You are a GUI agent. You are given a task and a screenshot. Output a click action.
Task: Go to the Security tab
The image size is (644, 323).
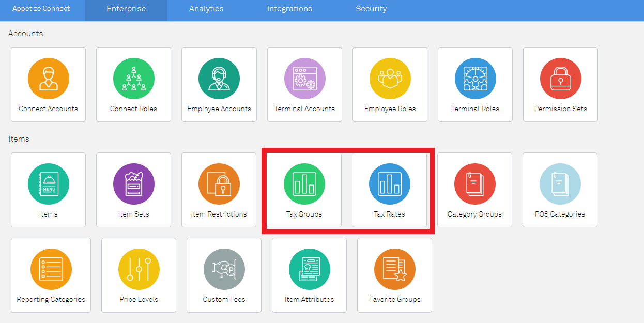(x=371, y=9)
